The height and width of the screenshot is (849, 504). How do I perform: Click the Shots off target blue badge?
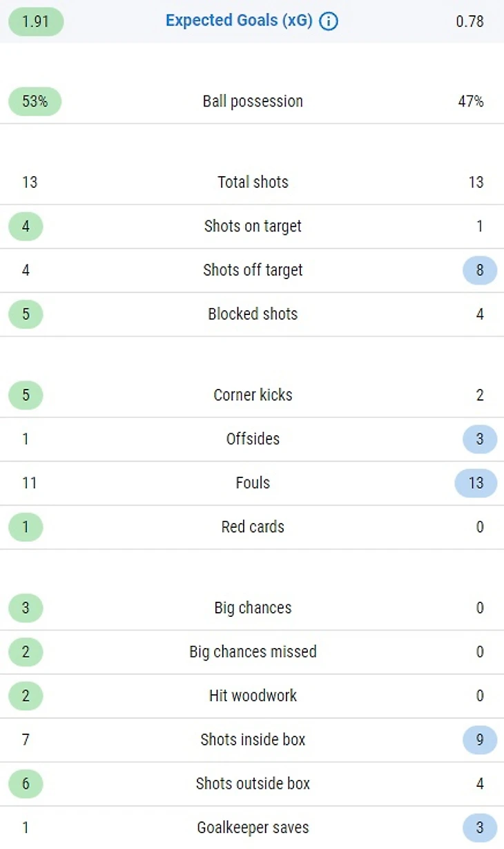click(480, 270)
